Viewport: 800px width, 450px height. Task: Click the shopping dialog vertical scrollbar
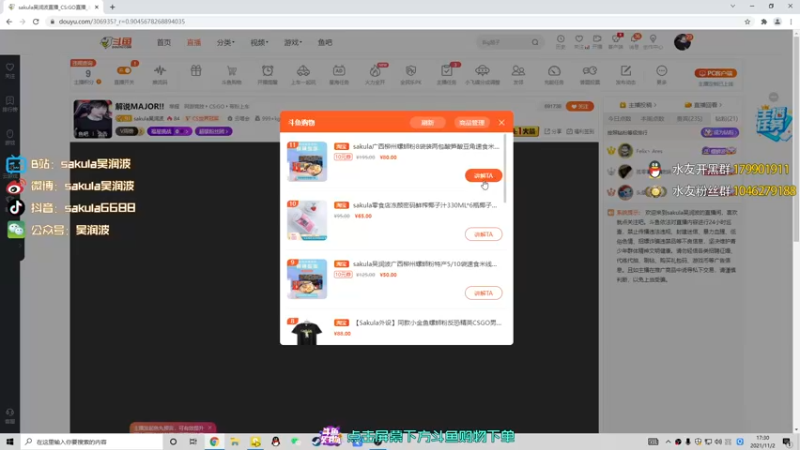point(505,168)
